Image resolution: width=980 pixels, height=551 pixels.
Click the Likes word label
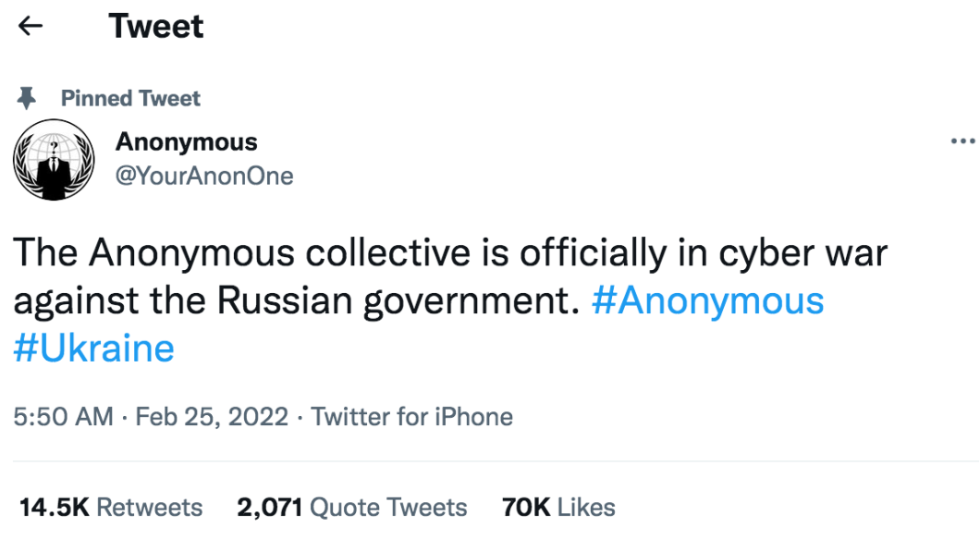coord(586,508)
